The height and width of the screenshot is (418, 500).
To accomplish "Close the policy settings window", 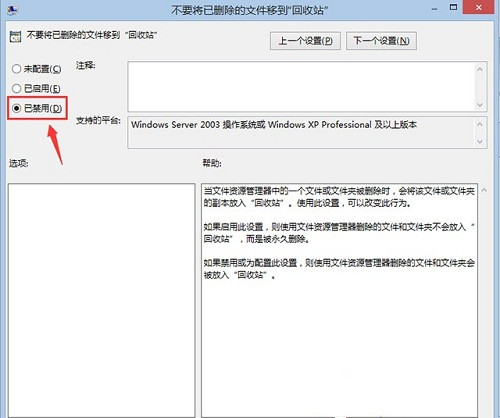I will click(479, 7).
